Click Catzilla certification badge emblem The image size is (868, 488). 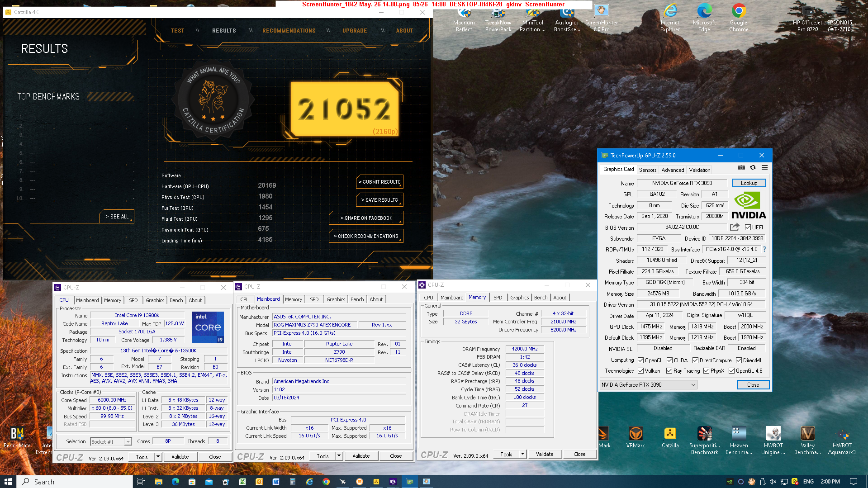(x=213, y=99)
